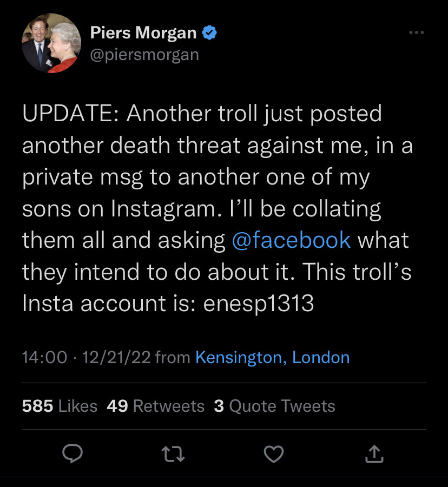Open Piers Morgan's profile picture

click(48, 44)
